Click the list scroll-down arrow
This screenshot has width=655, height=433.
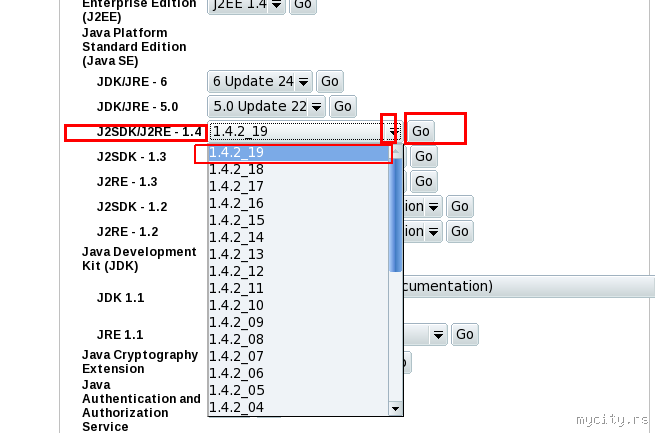point(395,408)
